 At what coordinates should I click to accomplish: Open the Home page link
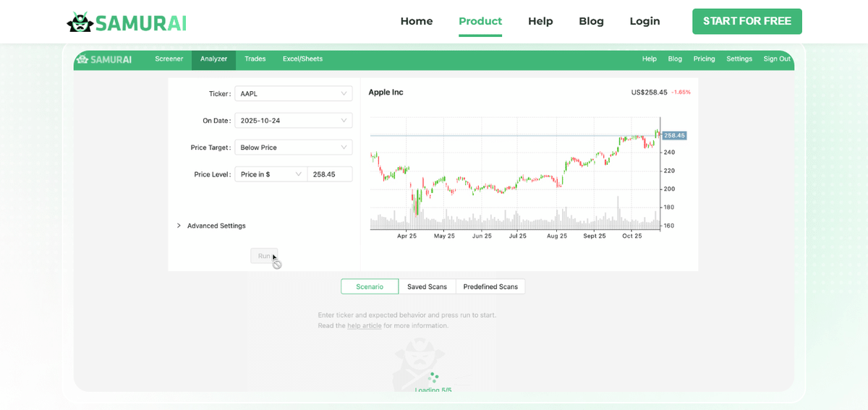tap(417, 21)
